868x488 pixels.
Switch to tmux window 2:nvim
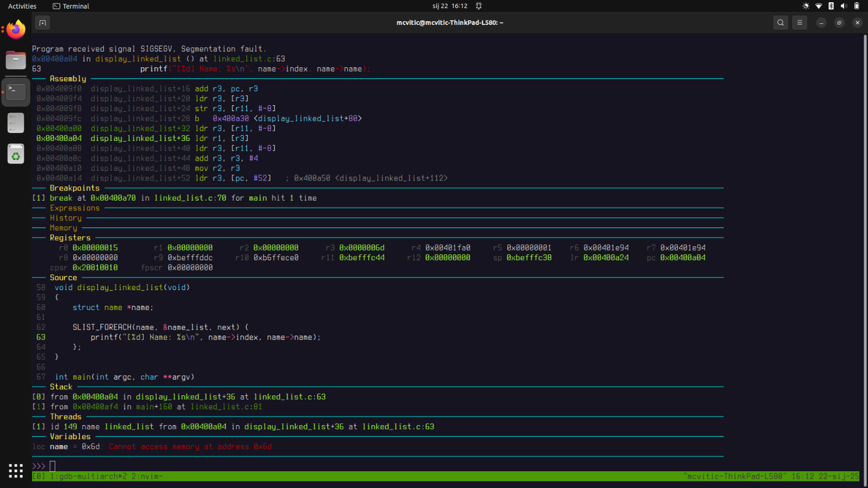(147, 476)
